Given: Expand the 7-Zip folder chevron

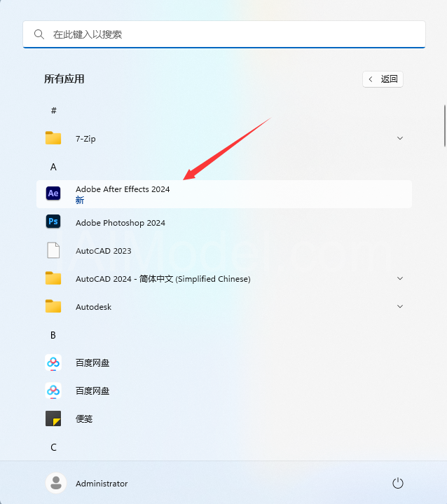Looking at the screenshot, I should tap(400, 138).
